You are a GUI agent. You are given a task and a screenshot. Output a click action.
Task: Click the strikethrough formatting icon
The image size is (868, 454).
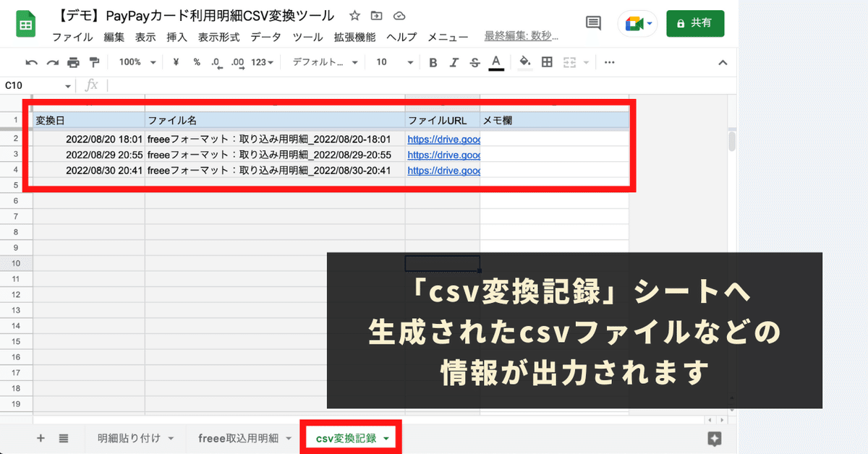[475, 62]
